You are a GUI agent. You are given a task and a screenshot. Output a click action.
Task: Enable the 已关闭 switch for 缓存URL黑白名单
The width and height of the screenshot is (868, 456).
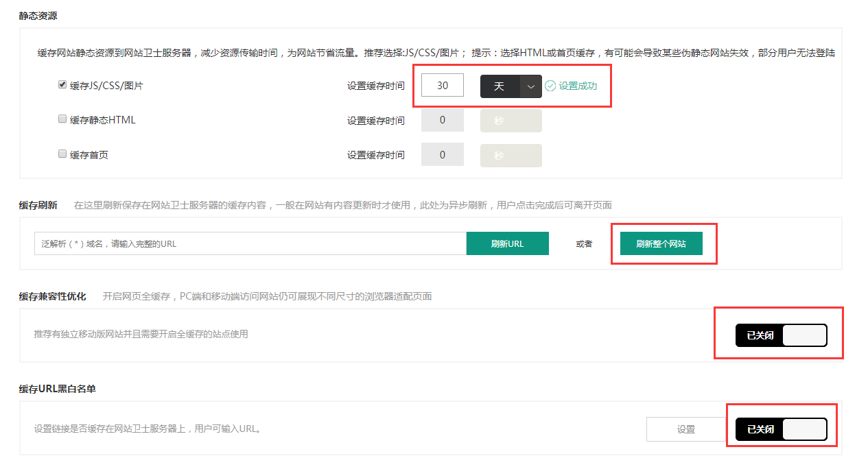click(x=781, y=429)
